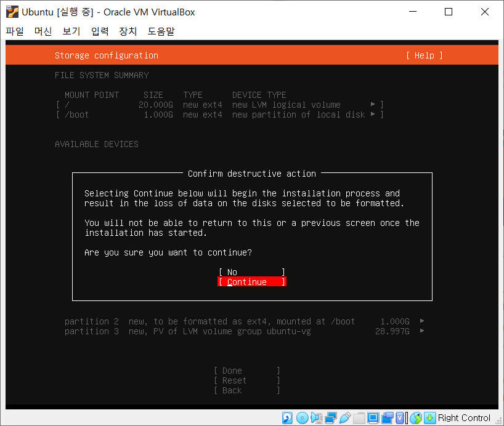This screenshot has height=426, width=504.
Task: Close the VirtualBox window
Action: [485, 12]
